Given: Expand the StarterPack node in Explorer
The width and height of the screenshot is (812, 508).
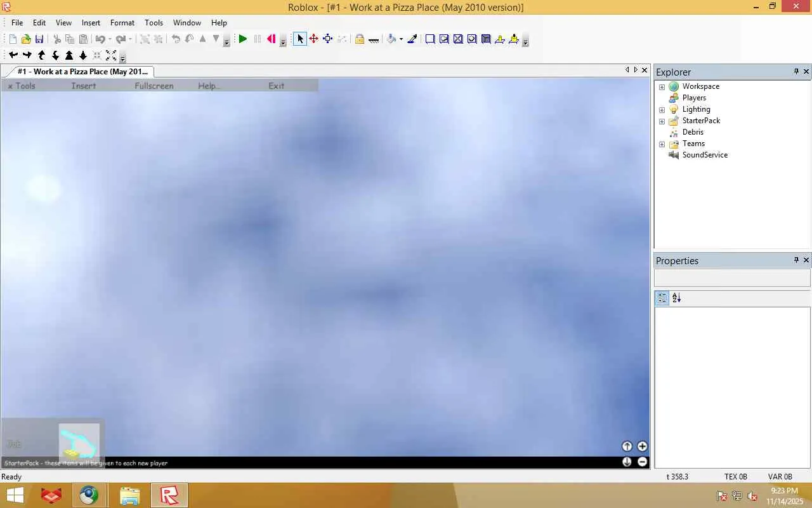Looking at the screenshot, I should coord(662,121).
